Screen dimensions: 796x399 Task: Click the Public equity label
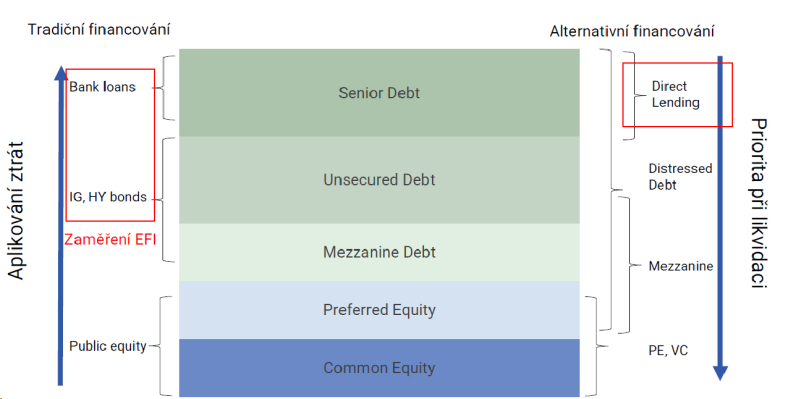[x=108, y=346]
